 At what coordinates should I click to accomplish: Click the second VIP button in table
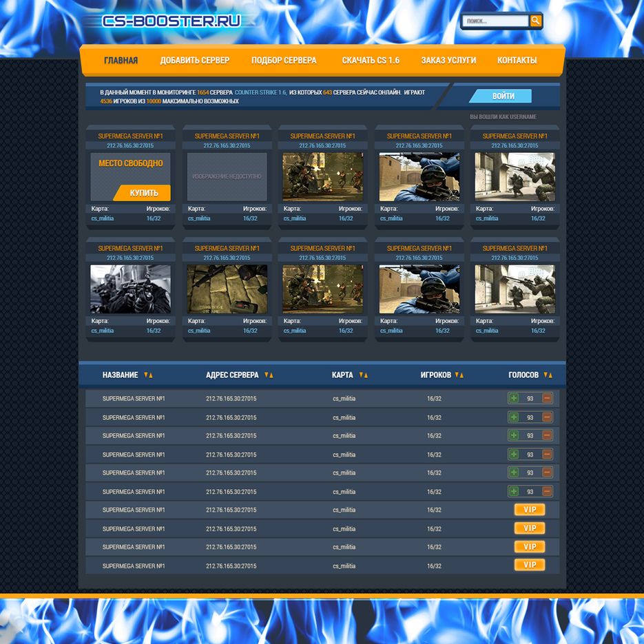tap(530, 528)
